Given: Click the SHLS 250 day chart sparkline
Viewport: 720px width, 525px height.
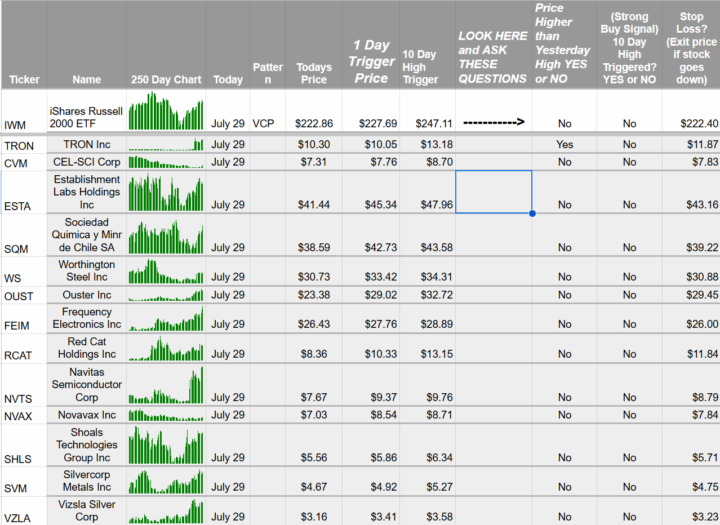Looking at the screenshot, I should pos(166,445).
